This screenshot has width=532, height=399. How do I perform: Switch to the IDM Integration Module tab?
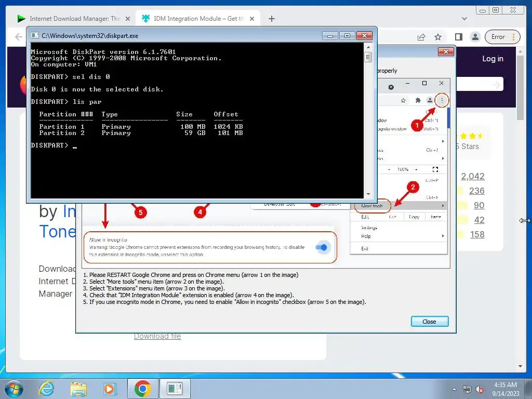[198, 19]
